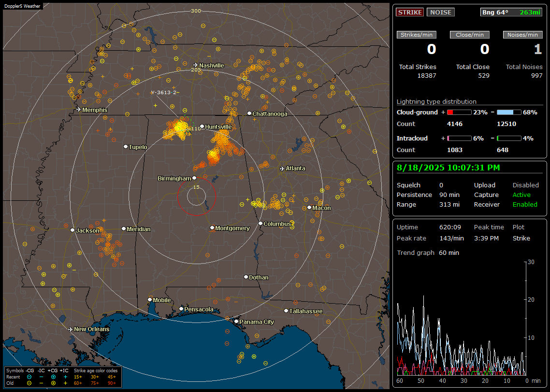Click the NOISE indicator button
Viewport: 550px width, 392px height.
click(441, 12)
